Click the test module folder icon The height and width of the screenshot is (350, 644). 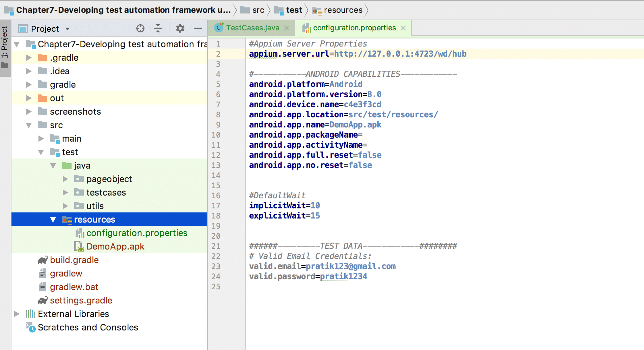55,152
